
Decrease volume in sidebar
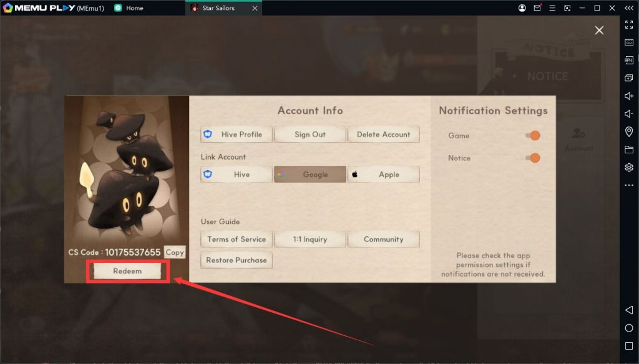[629, 113]
